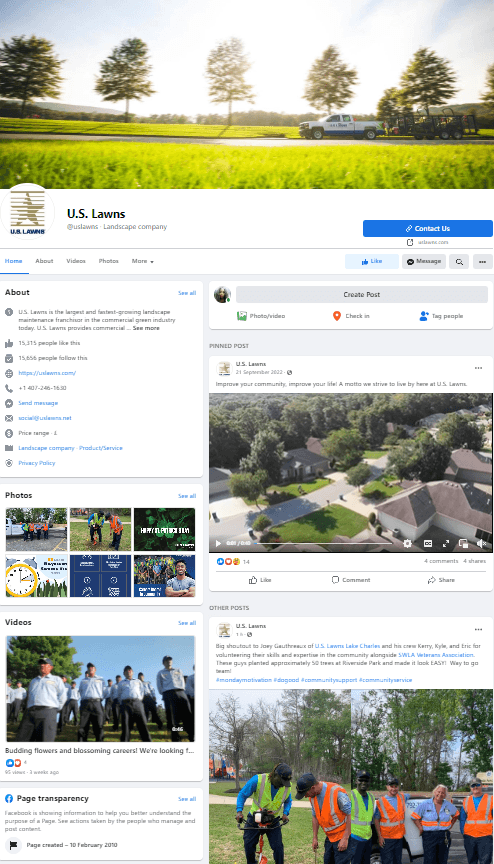Open the Budding flowers and blossoming careers video title
Viewport: 494px width, 864px height.
click(x=99, y=750)
